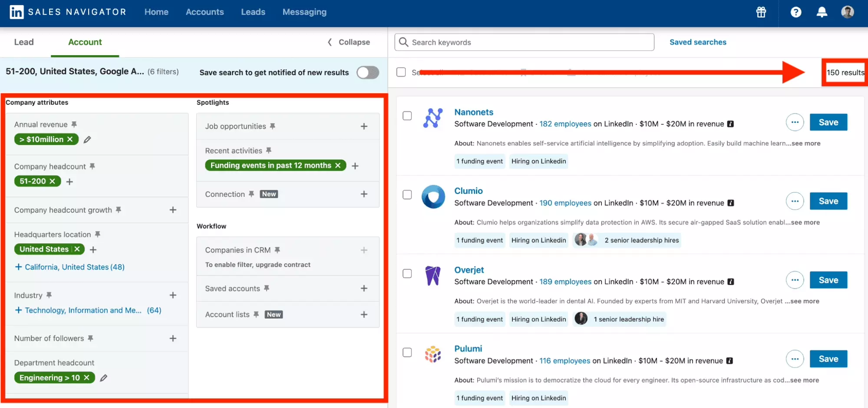Collapse the filters panel
Screen dimensions: 868x408
point(349,42)
